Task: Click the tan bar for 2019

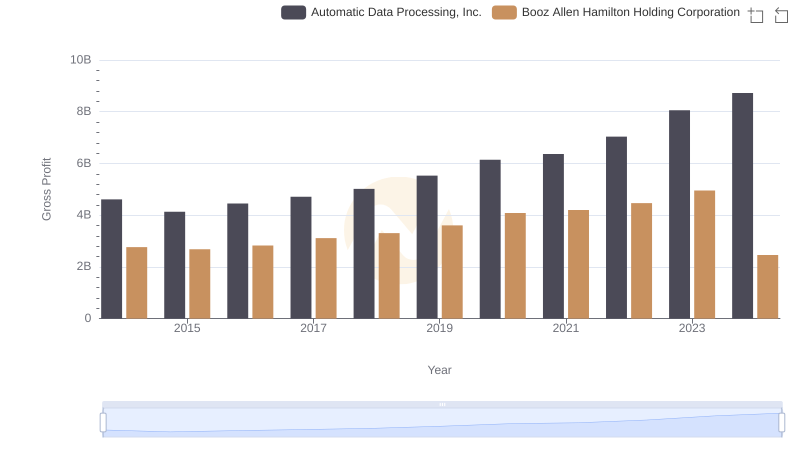Action: tap(452, 272)
